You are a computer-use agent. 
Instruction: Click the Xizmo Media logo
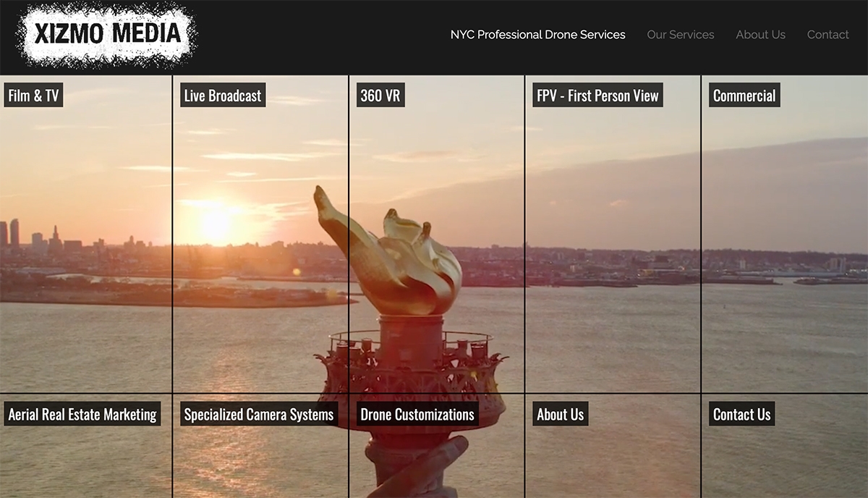[x=107, y=35]
